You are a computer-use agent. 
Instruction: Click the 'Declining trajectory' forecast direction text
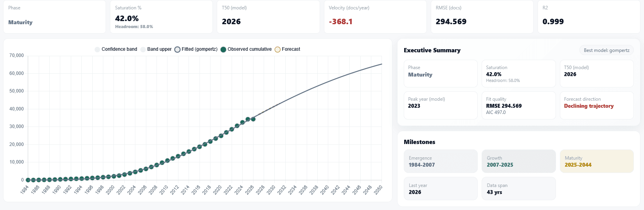[x=588, y=106]
